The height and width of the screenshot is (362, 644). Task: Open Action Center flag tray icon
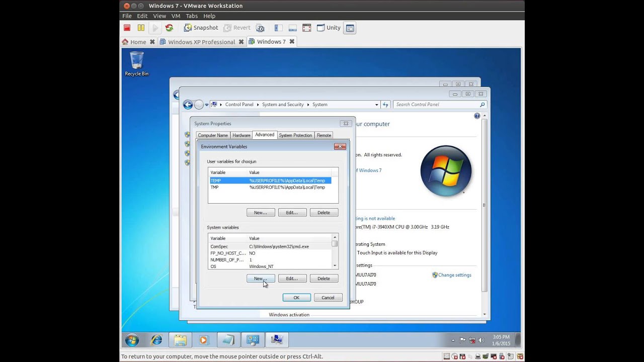tap(462, 340)
